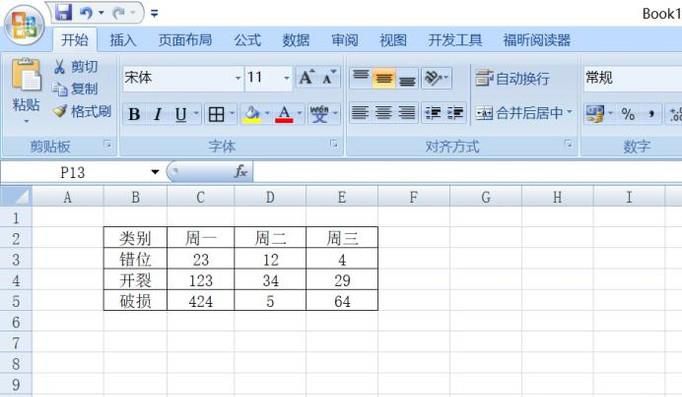Screen dimensions: 682x397
Task: Open Undo history dropdown arrow
Action: (x=101, y=13)
